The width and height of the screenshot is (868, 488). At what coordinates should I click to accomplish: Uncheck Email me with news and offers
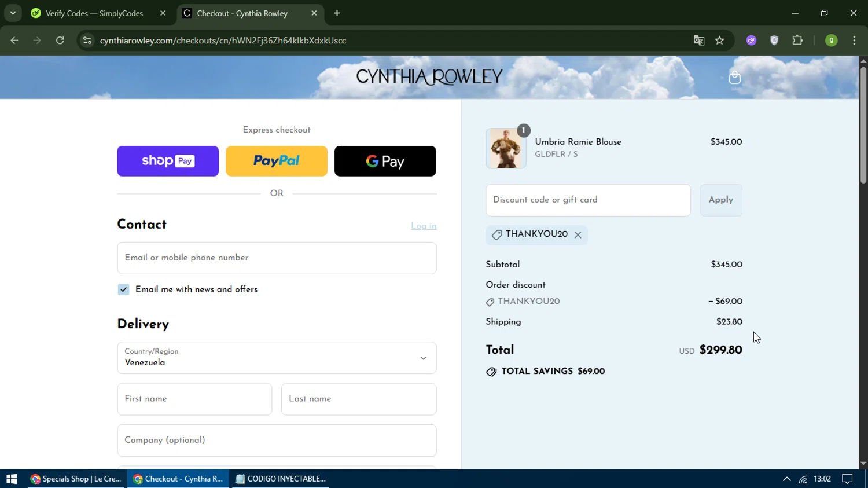123,289
